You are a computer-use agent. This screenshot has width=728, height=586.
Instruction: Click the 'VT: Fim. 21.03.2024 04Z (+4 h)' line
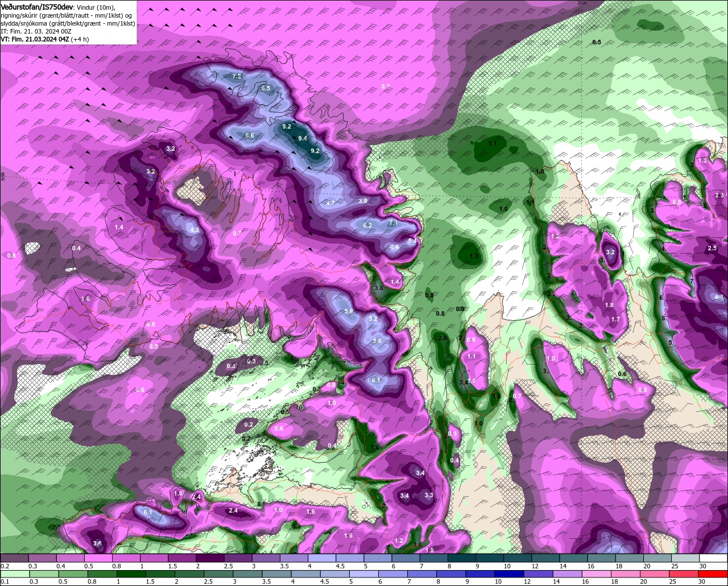(44, 39)
